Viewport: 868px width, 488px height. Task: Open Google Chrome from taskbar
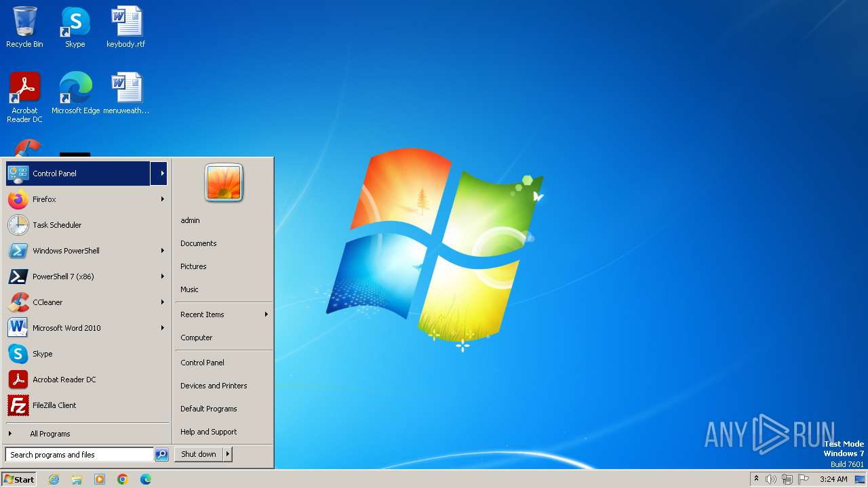[x=123, y=479]
